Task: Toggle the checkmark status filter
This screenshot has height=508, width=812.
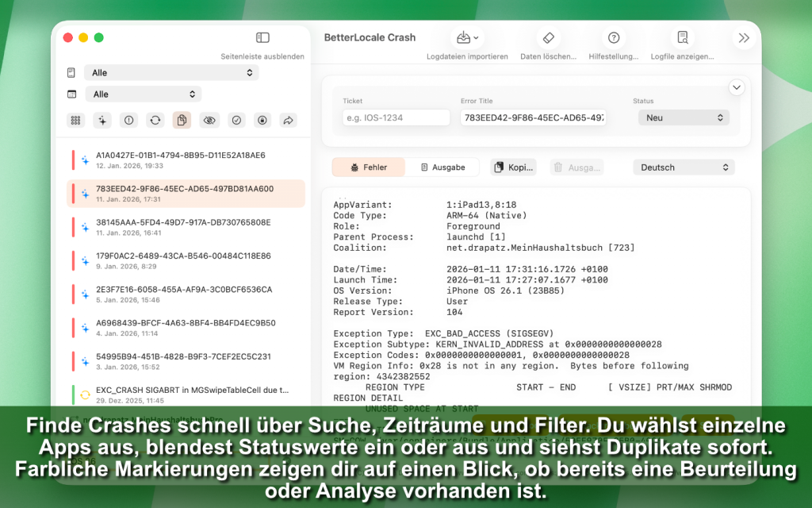Action: click(x=236, y=120)
